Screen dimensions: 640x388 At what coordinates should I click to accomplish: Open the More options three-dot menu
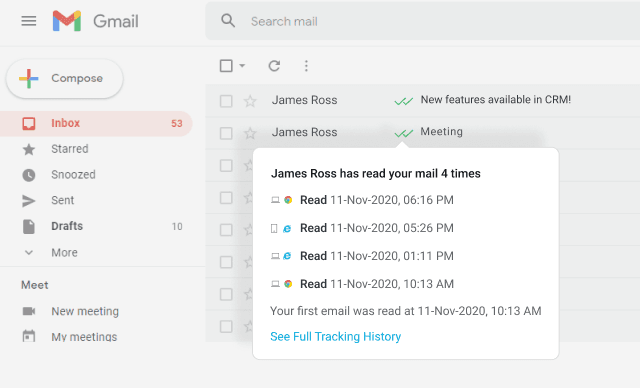click(x=306, y=66)
